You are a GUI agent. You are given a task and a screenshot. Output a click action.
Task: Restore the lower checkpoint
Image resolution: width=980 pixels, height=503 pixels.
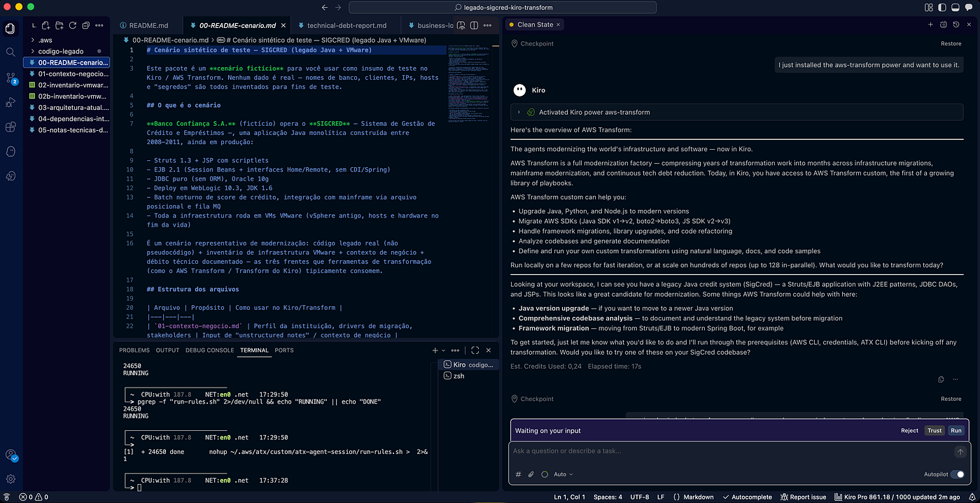click(951, 399)
